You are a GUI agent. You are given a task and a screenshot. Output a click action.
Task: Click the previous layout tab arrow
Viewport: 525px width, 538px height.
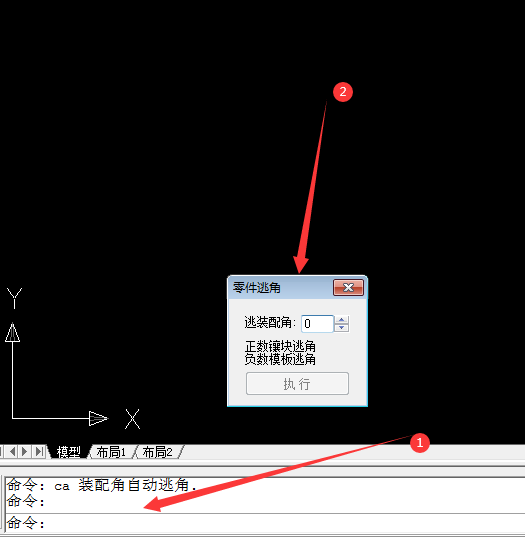coord(13,451)
